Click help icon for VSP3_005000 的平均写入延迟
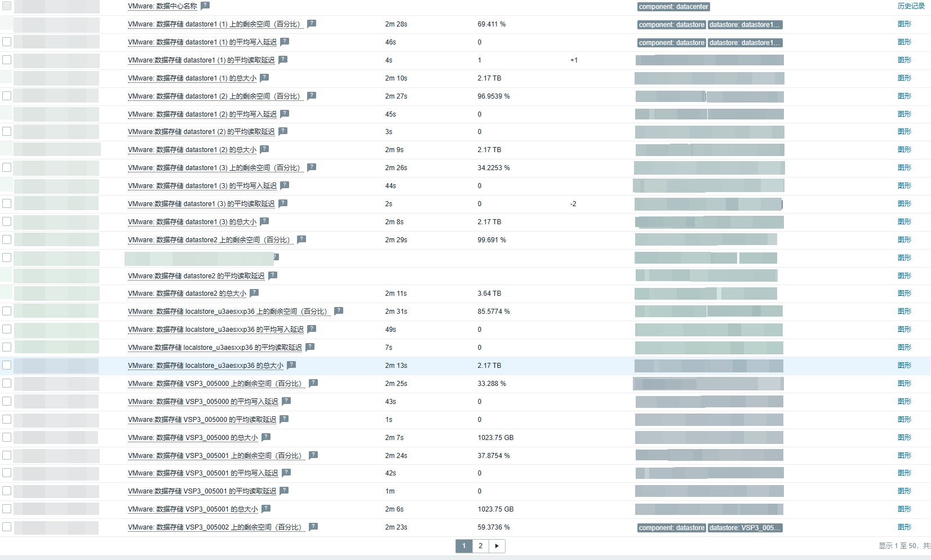Screen dimensions: 931x560 286,401
